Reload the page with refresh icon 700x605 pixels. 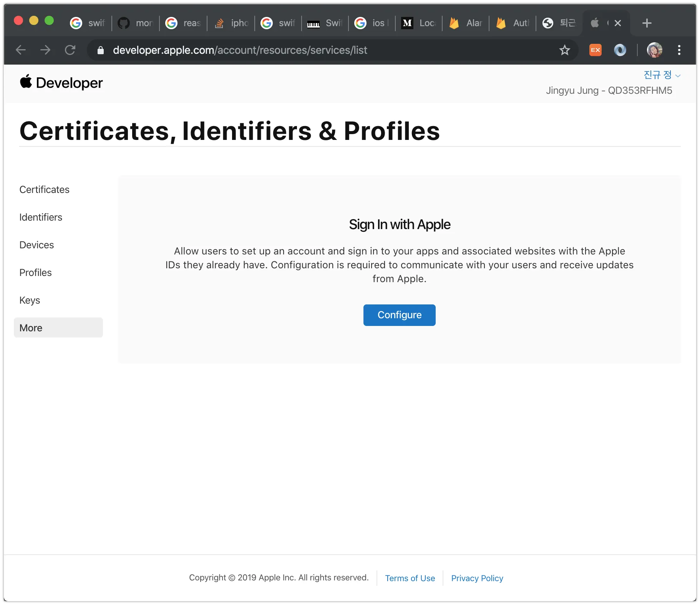point(70,50)
